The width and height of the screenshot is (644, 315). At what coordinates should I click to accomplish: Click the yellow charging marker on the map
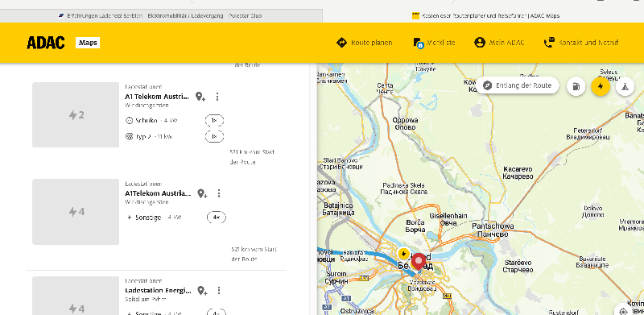[403, 253]
